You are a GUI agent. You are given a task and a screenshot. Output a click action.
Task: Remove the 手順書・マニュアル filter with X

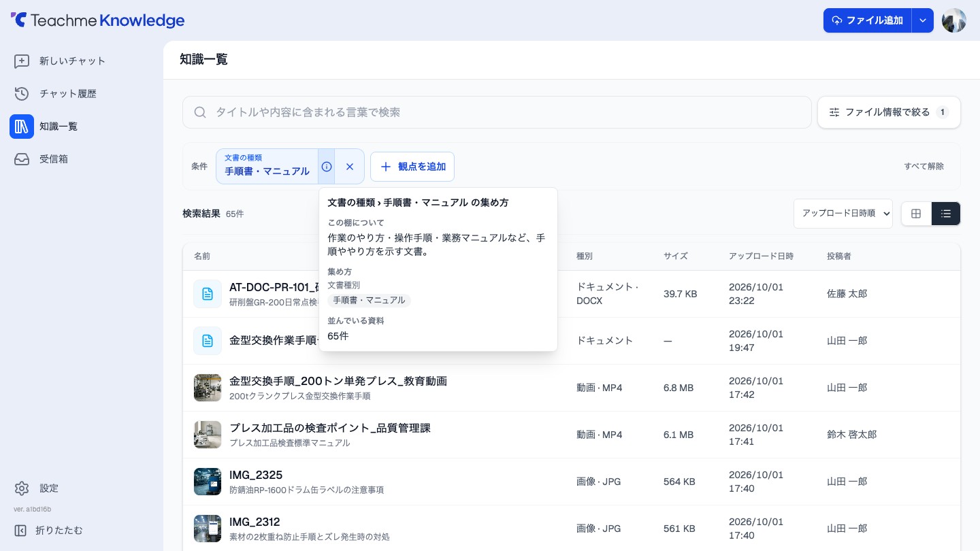350,167
